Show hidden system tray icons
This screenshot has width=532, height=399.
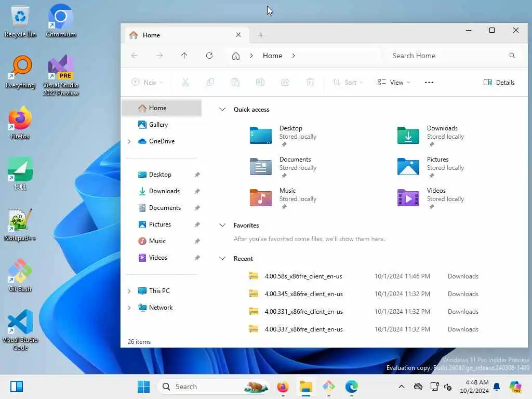[402, 387]
